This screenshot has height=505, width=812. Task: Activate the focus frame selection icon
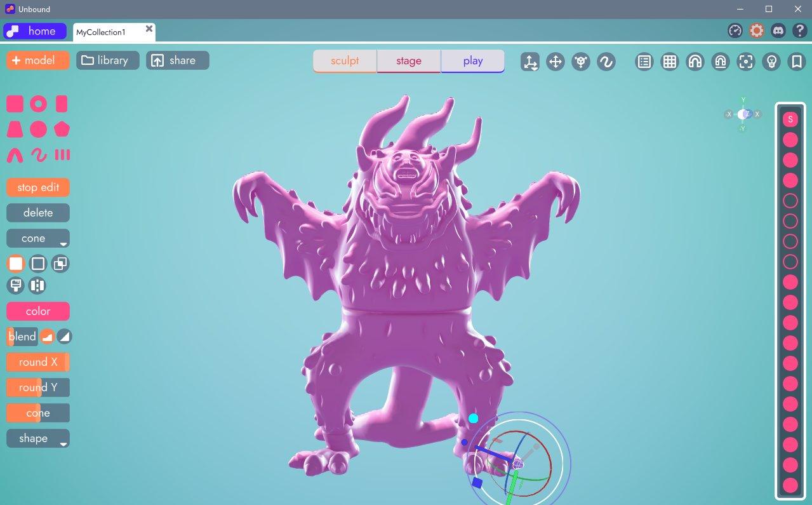click(x=746, y=62)
